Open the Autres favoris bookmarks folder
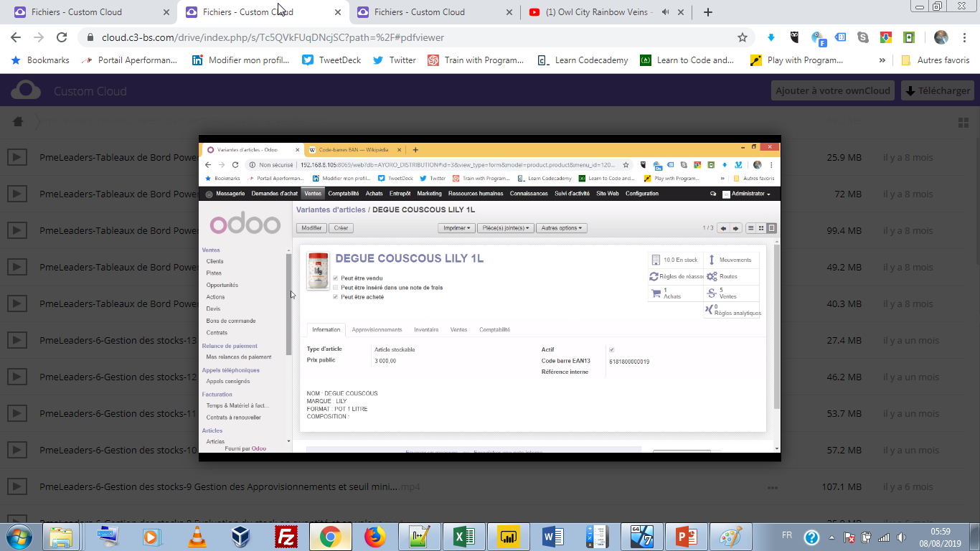 coord(936,60)
